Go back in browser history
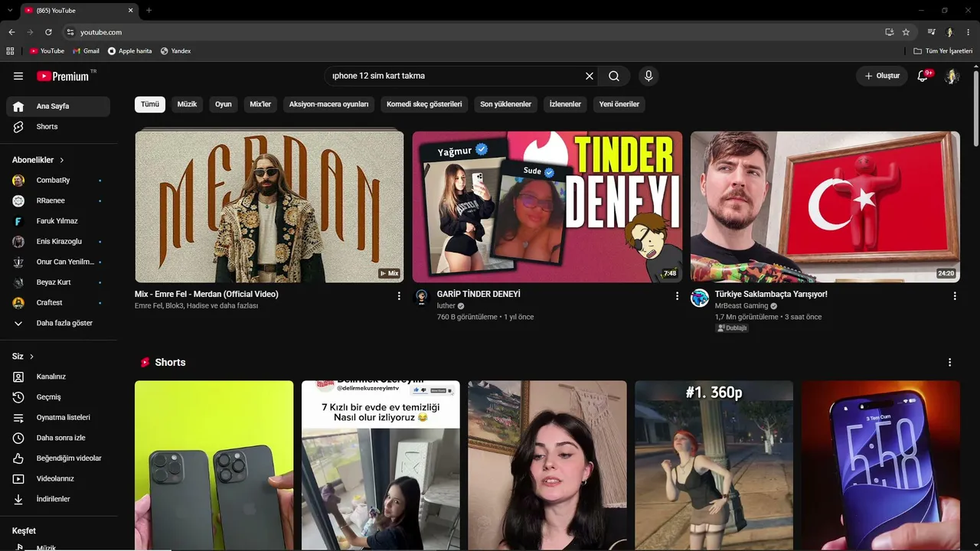980x551 pixels. [11, 32]
